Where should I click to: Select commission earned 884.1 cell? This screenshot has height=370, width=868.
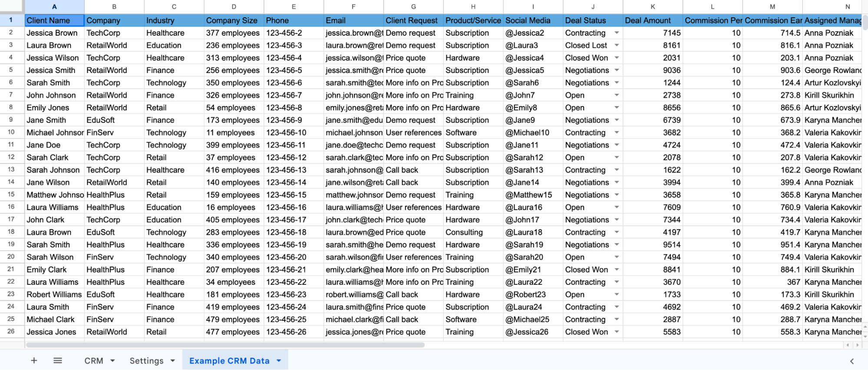point(772,270)
